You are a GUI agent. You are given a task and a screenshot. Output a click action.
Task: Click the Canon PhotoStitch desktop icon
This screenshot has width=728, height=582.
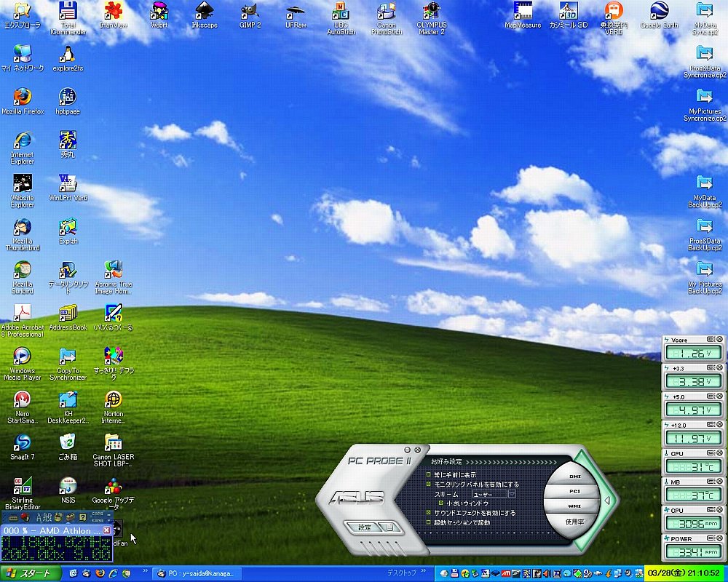(x=387, y=18)
